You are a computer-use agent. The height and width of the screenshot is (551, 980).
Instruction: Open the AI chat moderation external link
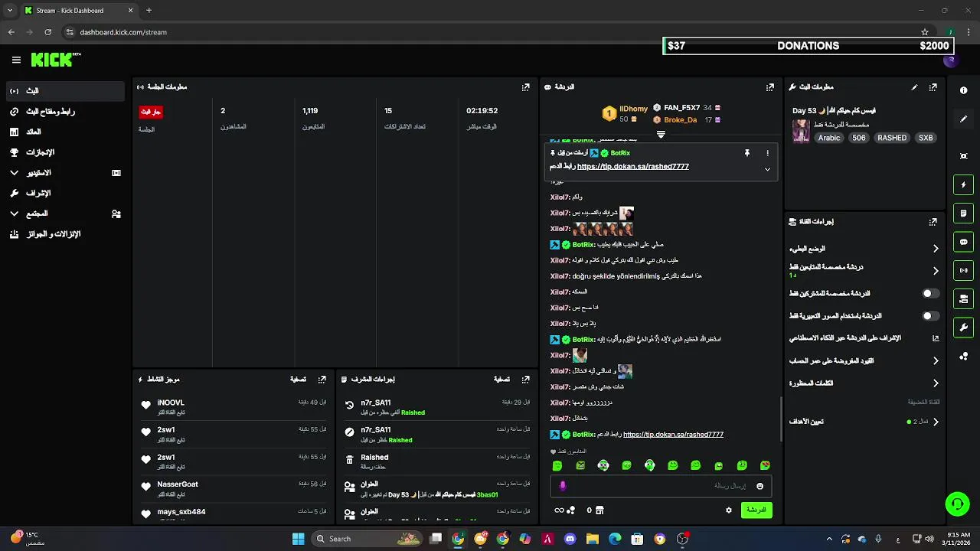pyautogui.click(x=936, y=337)
